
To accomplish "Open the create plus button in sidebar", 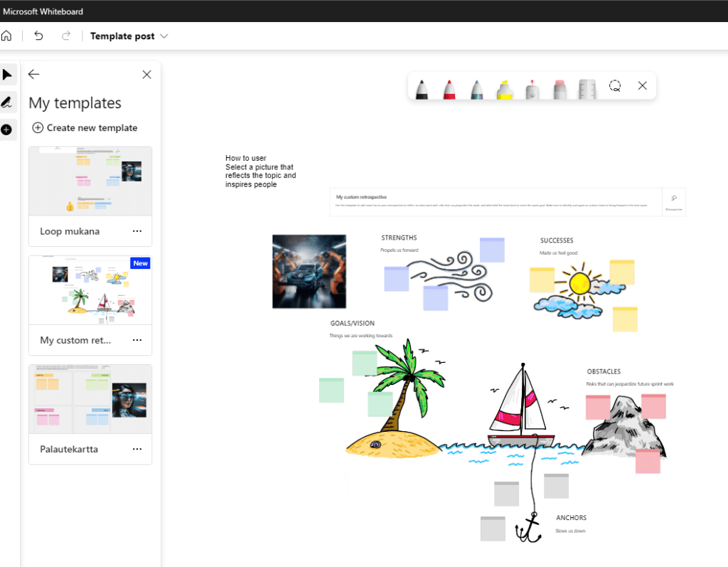I will pos(7,129).
